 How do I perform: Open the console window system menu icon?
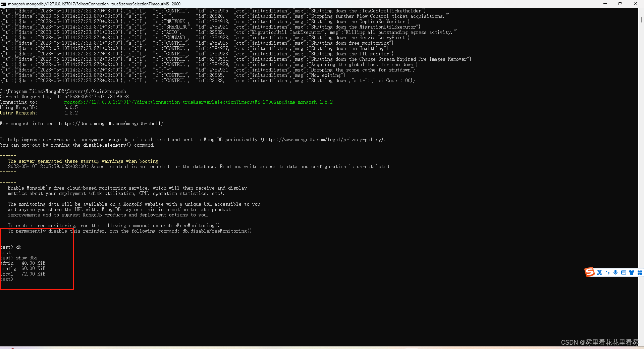pyautogui.click(x=3, y=4)
